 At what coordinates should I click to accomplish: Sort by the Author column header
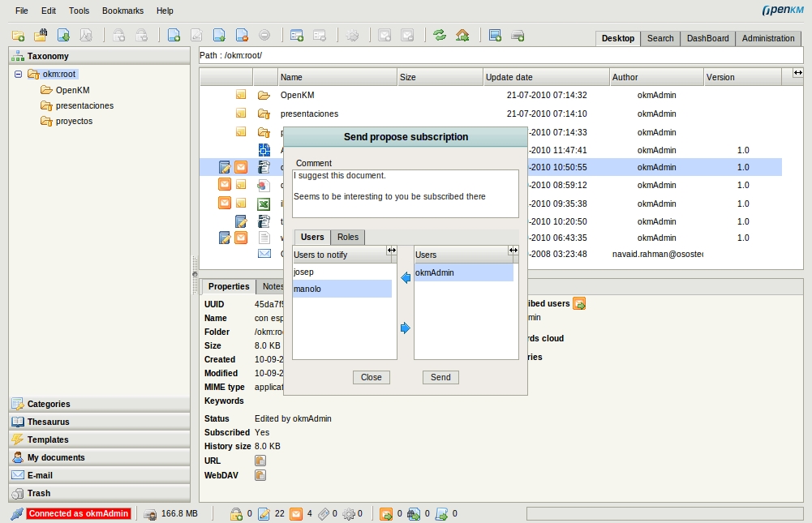(656, 77)
